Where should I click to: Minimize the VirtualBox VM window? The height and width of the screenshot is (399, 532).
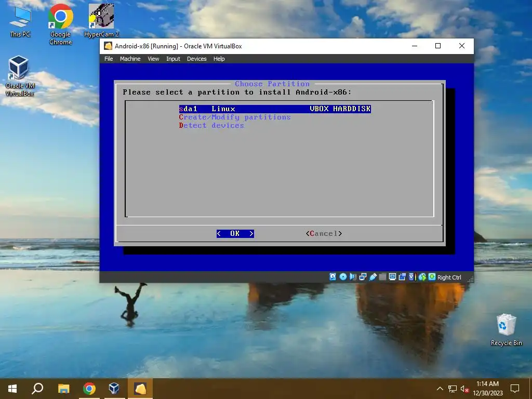tap(414, 46)
